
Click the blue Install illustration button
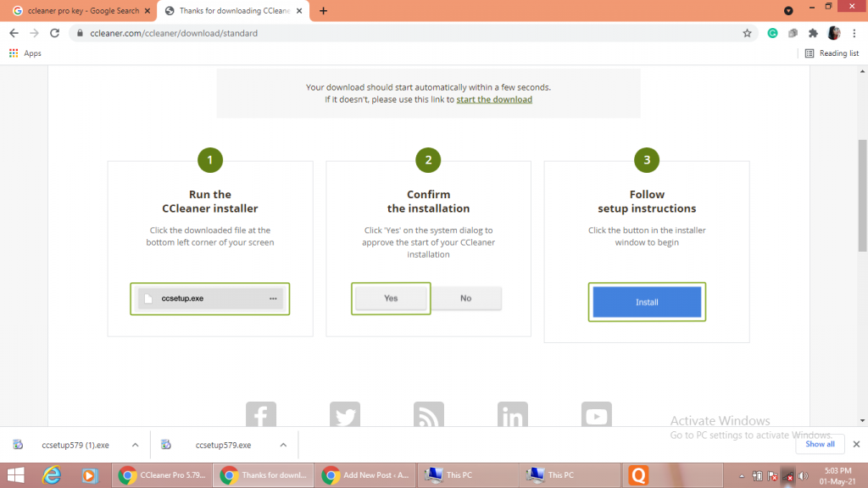tap(647, 302)
